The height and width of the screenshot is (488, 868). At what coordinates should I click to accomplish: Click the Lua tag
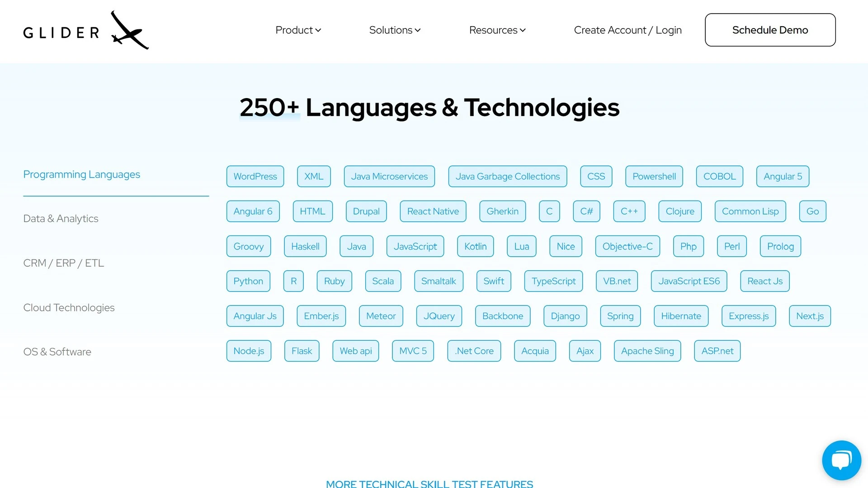[x=521, y=246]
